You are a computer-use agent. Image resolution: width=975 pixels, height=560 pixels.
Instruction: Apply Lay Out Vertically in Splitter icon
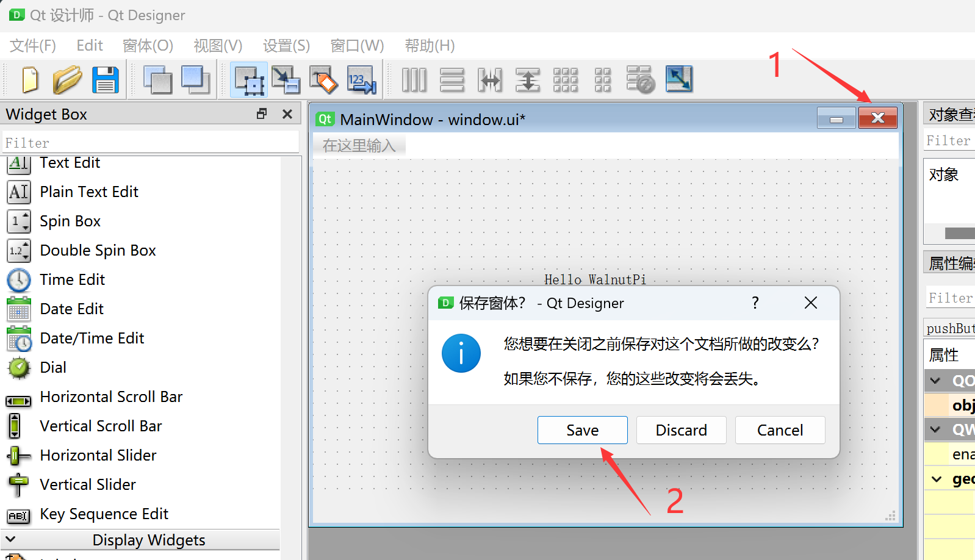click(x=528, y=80)
